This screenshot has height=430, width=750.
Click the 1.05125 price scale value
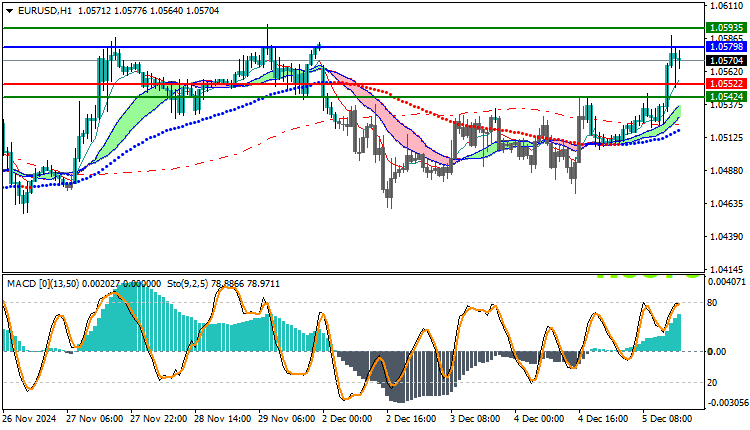point(727,138)
